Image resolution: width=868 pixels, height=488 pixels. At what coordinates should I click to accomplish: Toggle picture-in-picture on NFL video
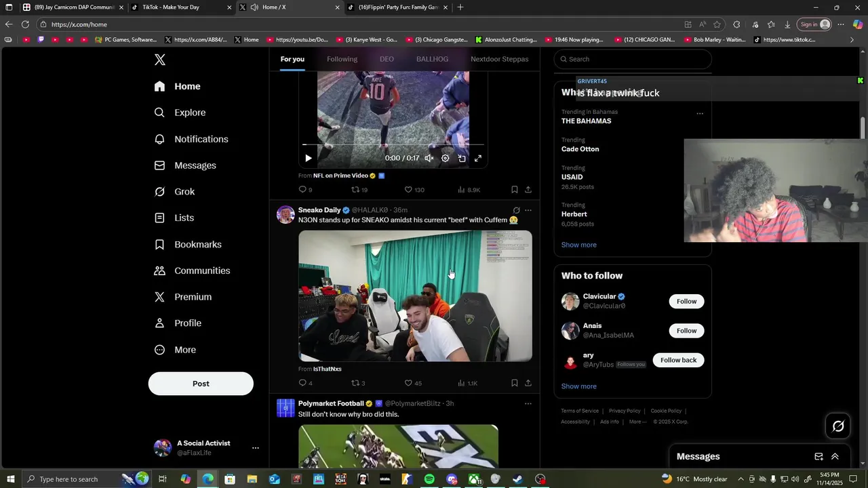pyautogui.click(x=462, y=158)
